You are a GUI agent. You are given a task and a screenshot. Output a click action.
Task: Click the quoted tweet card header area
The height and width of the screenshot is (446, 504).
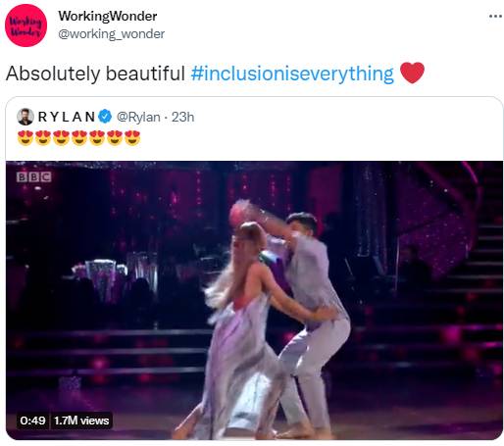[x=254, y=128]
